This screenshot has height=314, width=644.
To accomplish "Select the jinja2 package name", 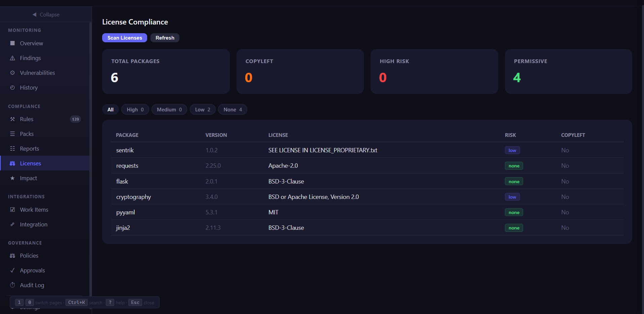I will (123, 228).
